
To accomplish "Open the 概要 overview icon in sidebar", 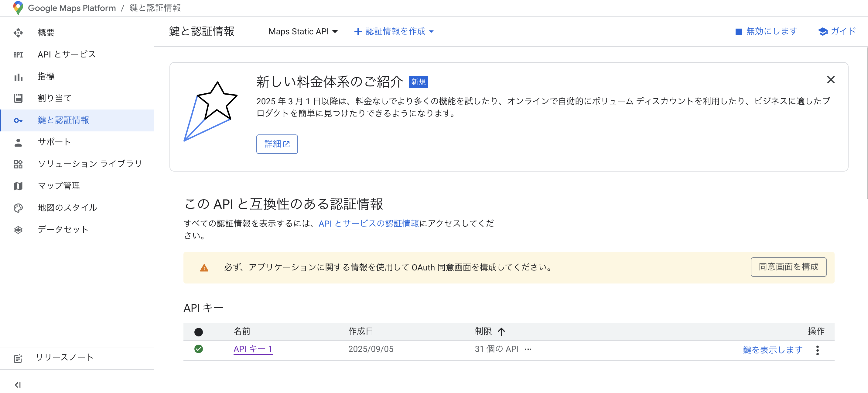I will click(x=18, y=32).
